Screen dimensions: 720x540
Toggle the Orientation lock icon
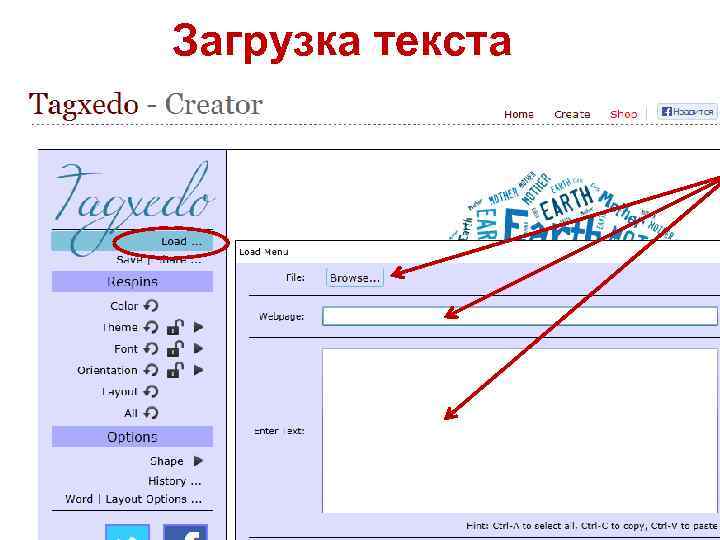(175, 370)
